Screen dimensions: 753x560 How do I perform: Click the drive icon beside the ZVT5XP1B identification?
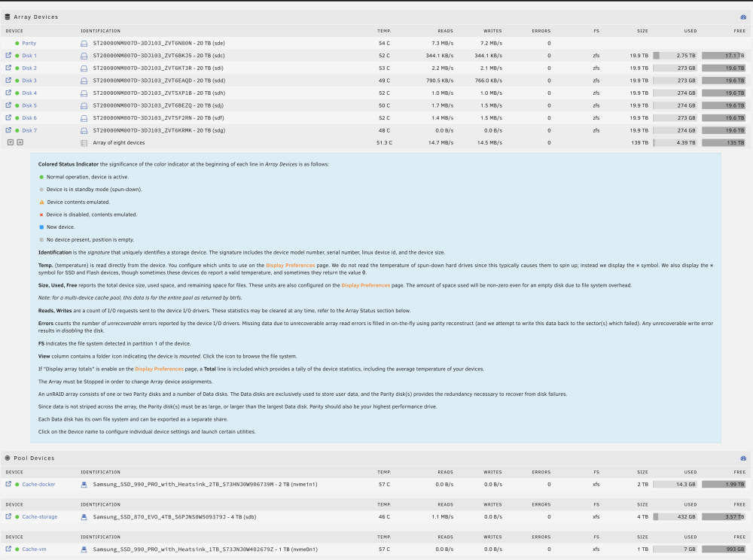pyautogui.click(x=84, y=93)
